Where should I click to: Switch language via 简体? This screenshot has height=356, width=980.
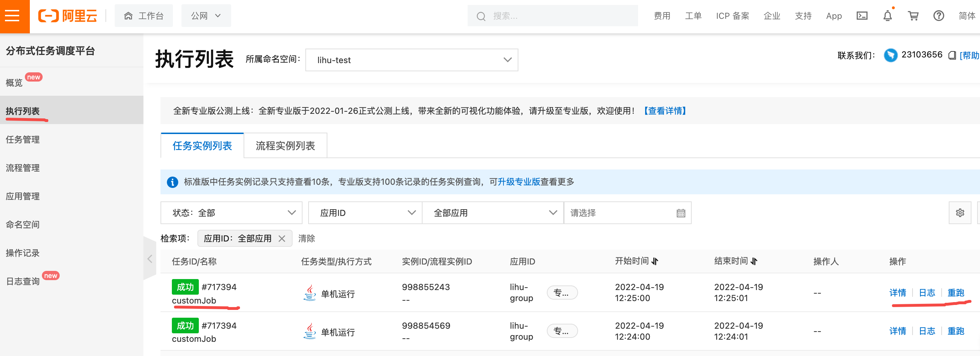tap(967, 16)
